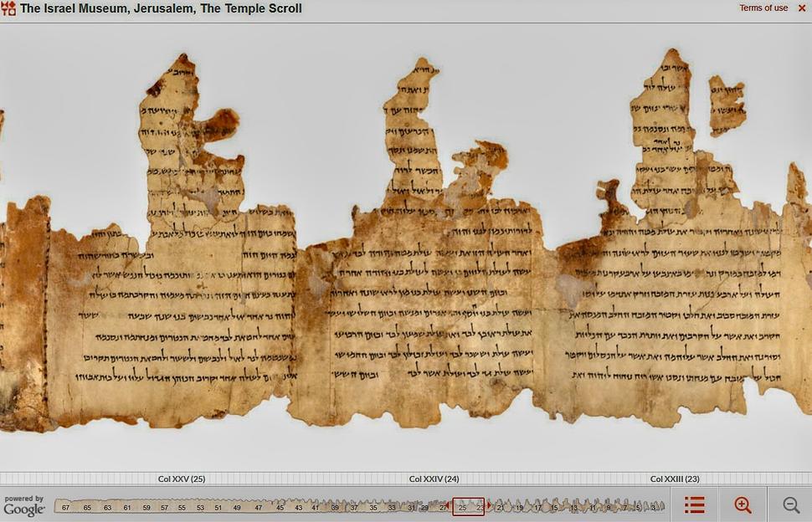Click the Israel Museum logo icon
812x522 pixels.
(x=8, y=8)
